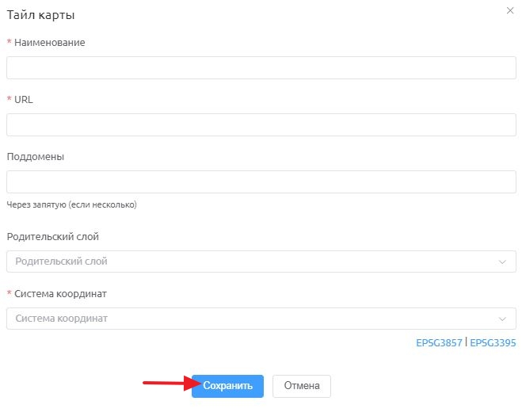Viewport: 522px width, 420px height.
Task: Click the Поддомены field label
Action: pos(36,157)
